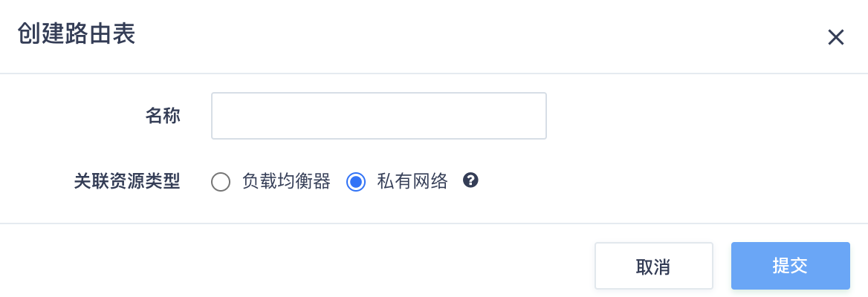The width and height of the screenshot is (868, 297).
Task: Click the blue 提交 button
Action: click(x=790, y=266)
